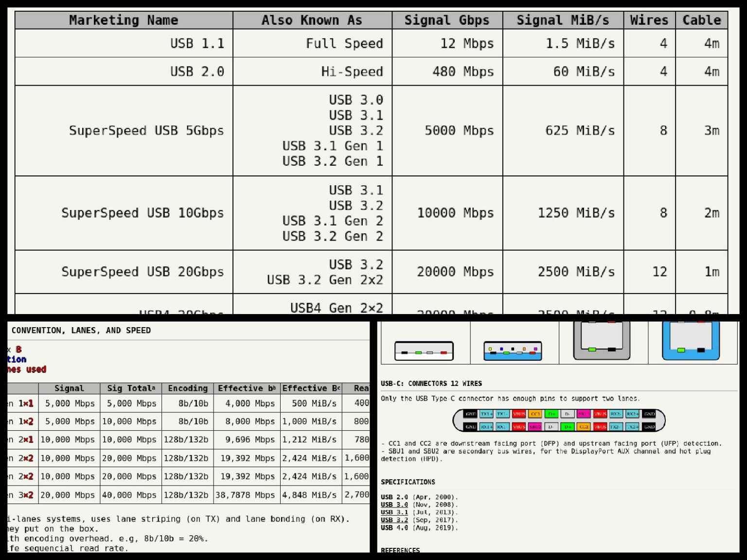Click the GND pin at the bottom-left of pinout

(x=470, y=426)
